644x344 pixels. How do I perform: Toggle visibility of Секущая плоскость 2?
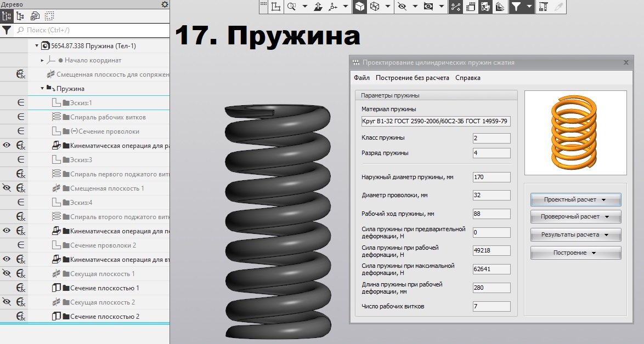(x=7, y=302)
